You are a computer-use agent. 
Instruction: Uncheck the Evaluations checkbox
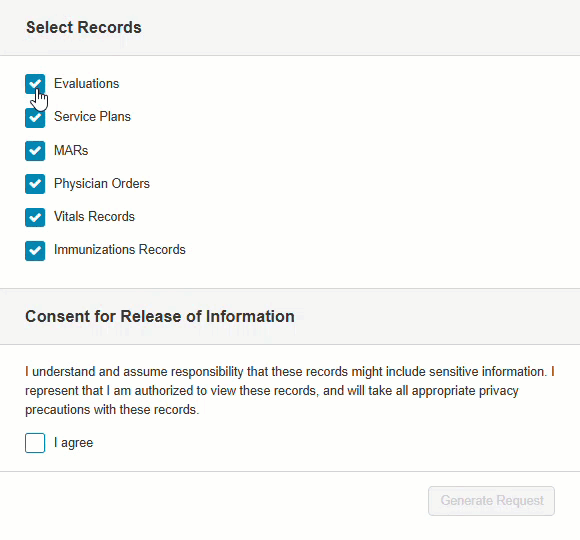[35, 84]
